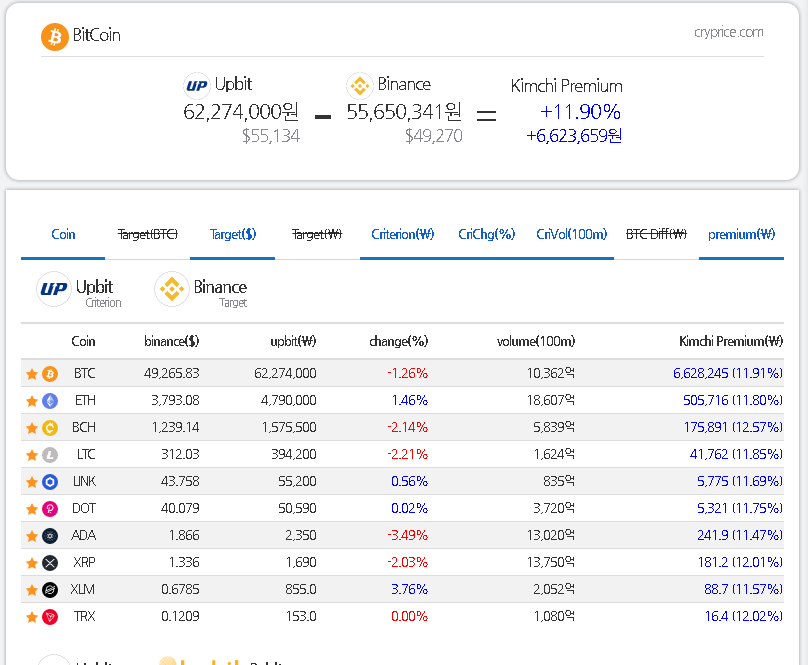Toggle the favorite star for XLM
808x665 pixels.
coord(32,590)
